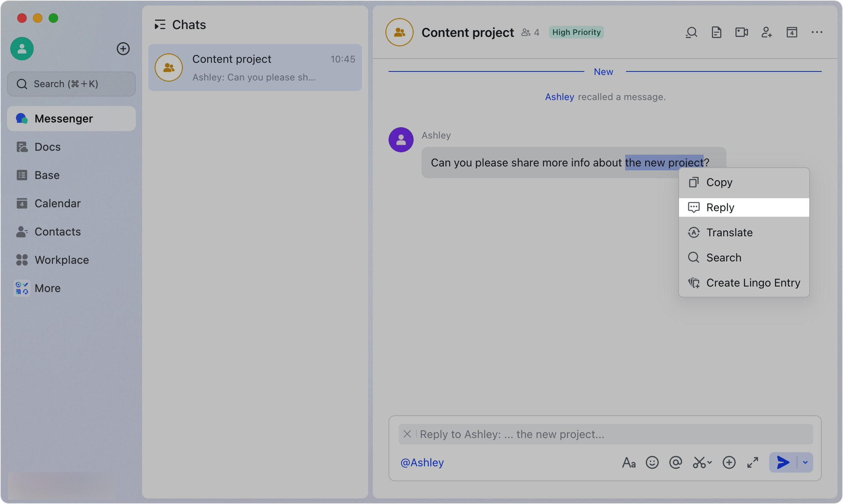843x504 pixels.
Task: Insert an emoji into the reply
Action: [652, 462]
